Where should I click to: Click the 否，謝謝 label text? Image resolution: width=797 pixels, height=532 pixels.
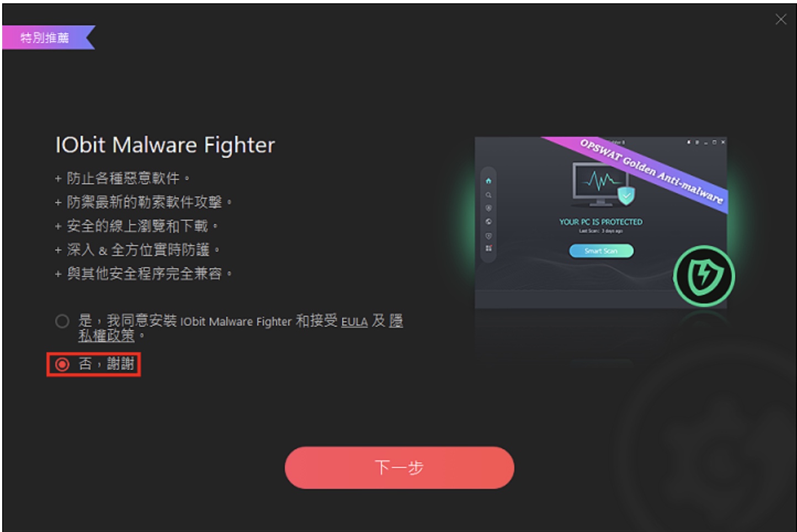click(107, 364)
